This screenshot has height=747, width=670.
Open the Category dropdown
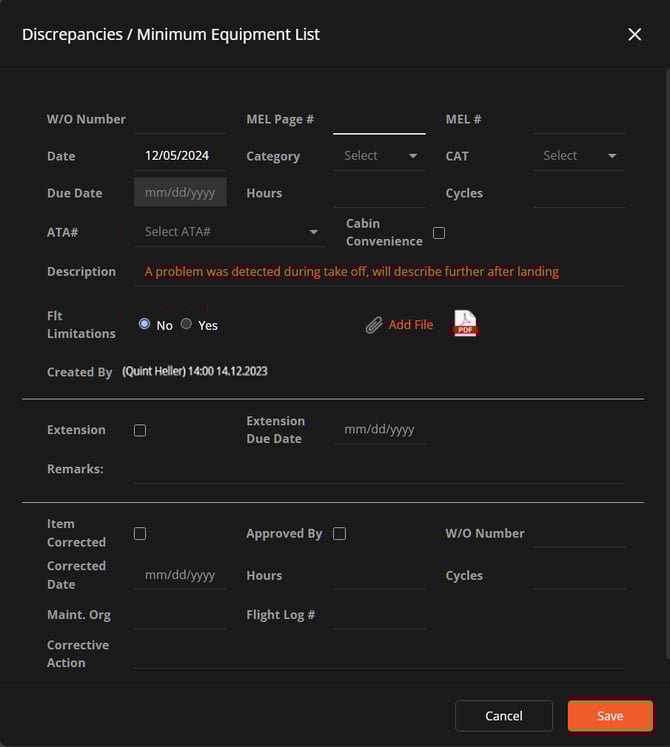point(380,156)
